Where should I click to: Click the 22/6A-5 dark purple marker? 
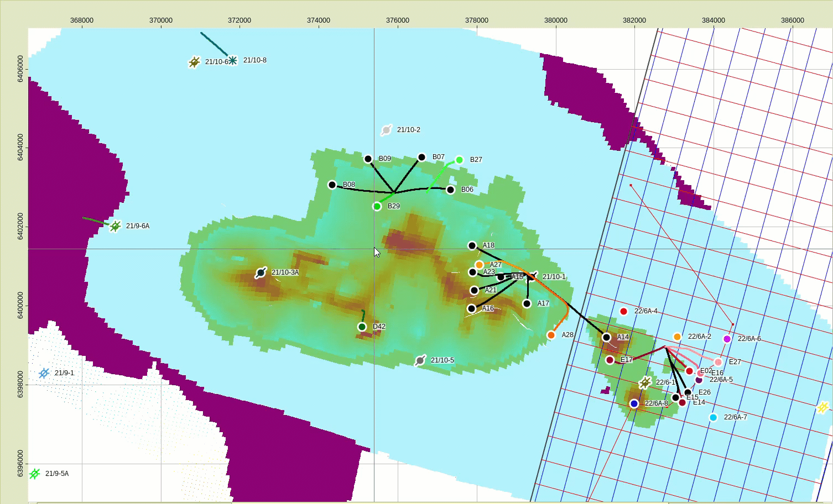click(x=699, y=380)
